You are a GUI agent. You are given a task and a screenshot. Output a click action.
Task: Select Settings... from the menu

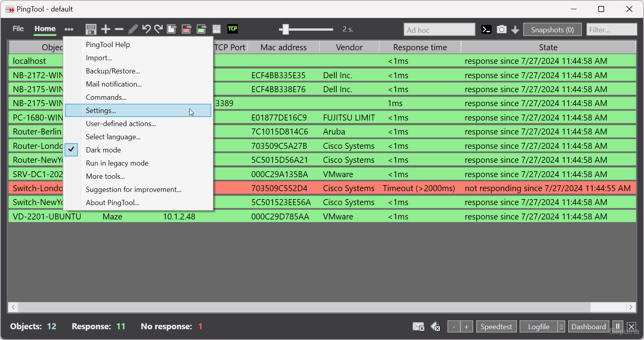(101, 111)
